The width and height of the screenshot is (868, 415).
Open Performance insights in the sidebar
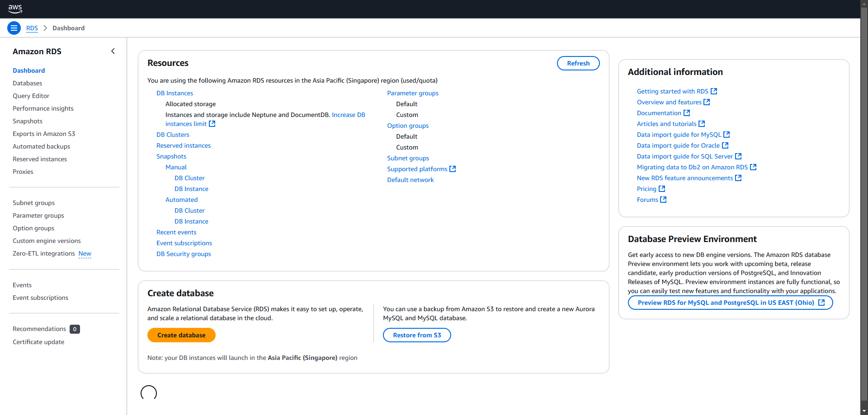click(x=43, y=108)
